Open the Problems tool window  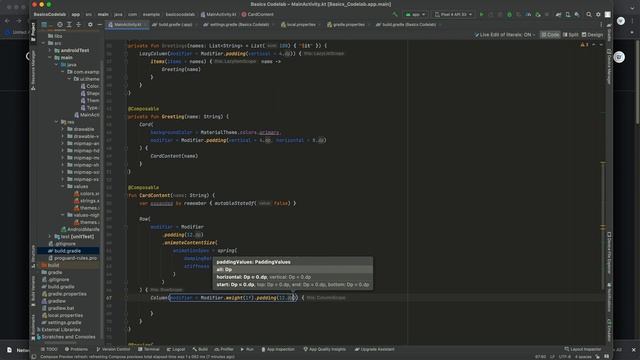click(76, 349)
